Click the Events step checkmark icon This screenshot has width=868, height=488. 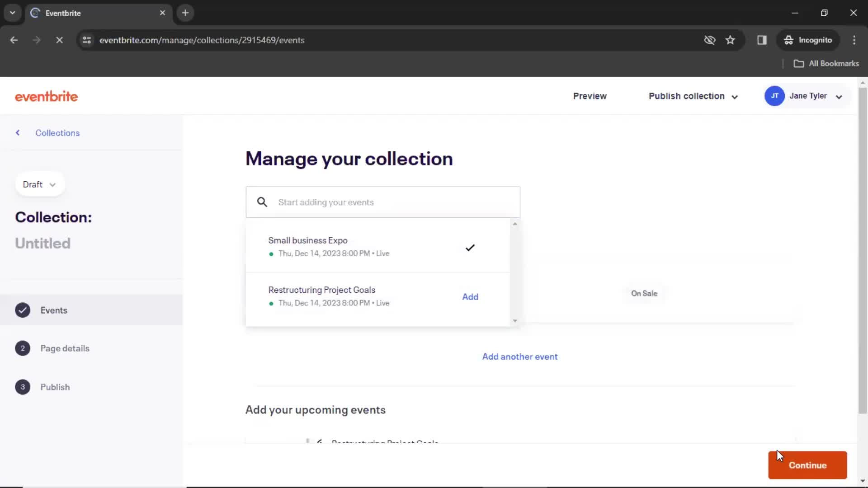tap(23, 310)
